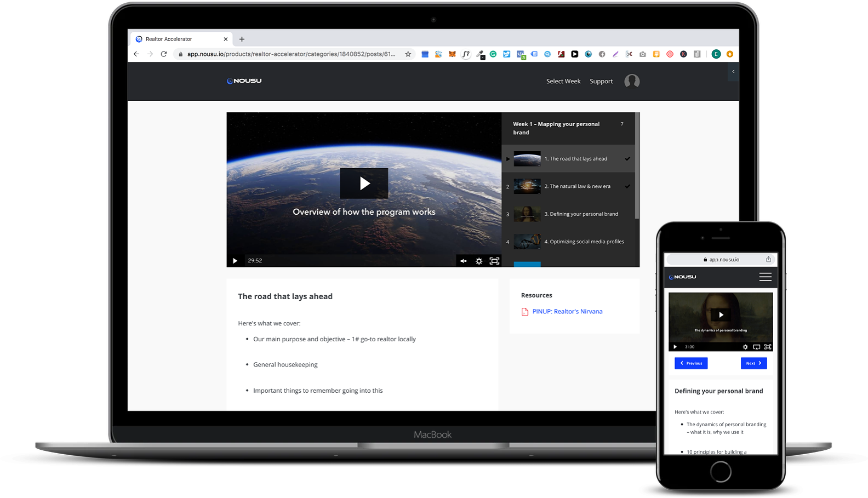
Task: Open the user profile avatar
Action: point(632,81)
